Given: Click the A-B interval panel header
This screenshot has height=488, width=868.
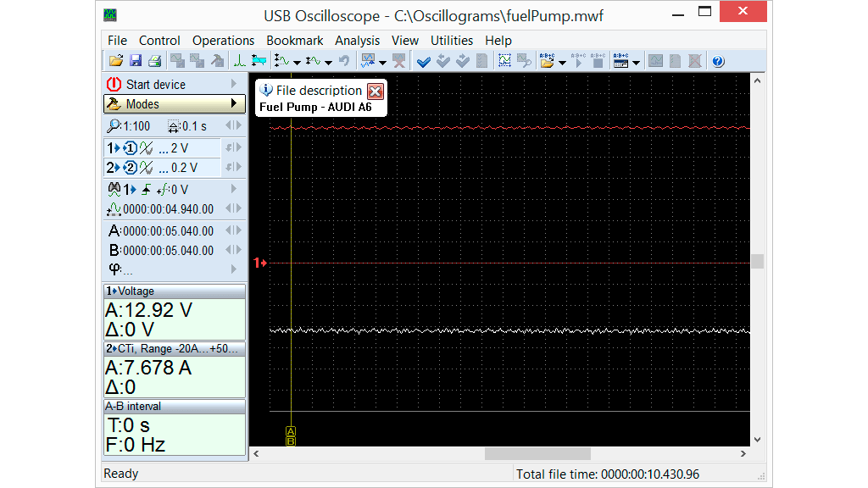Looking at the screenshot, I should pos(175,406).
